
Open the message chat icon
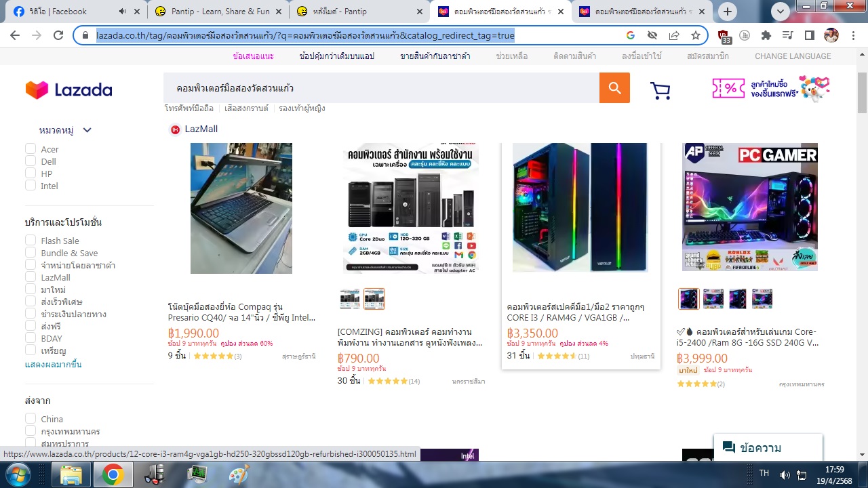729,447
